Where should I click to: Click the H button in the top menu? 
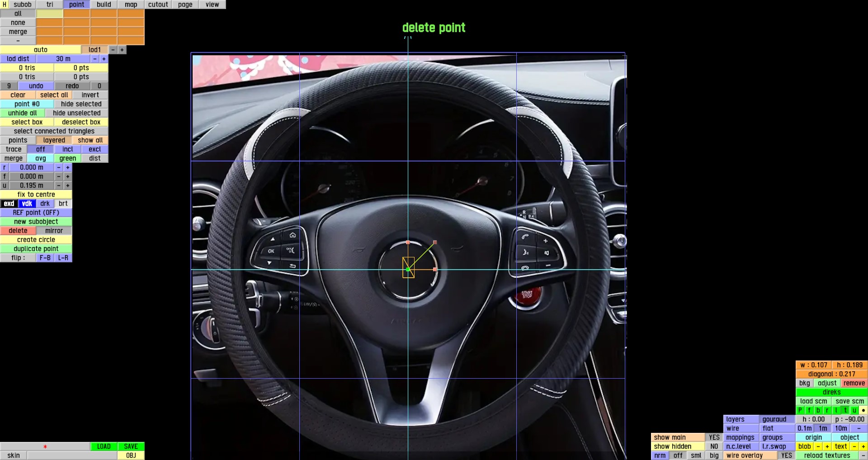(5, 5)
